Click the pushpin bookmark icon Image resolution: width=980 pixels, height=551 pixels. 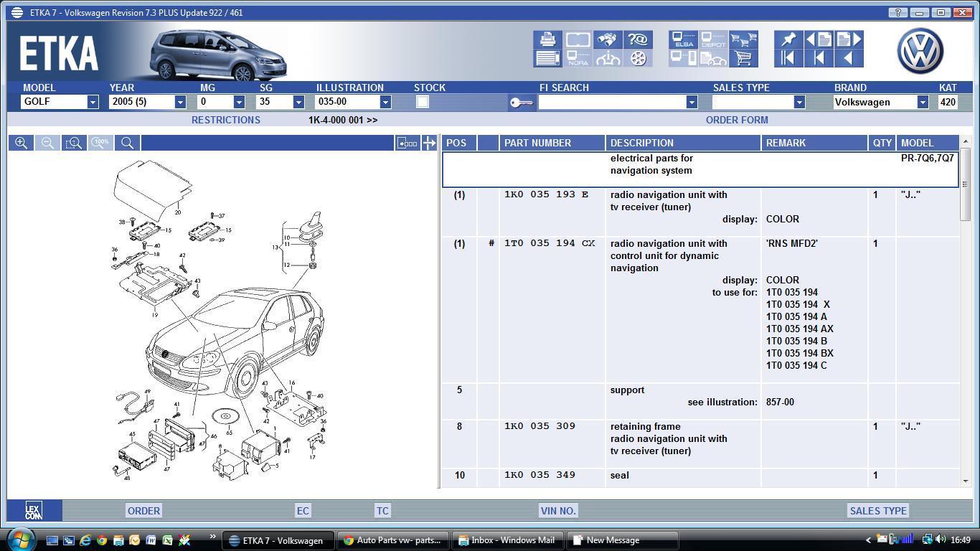coord(788,39)
